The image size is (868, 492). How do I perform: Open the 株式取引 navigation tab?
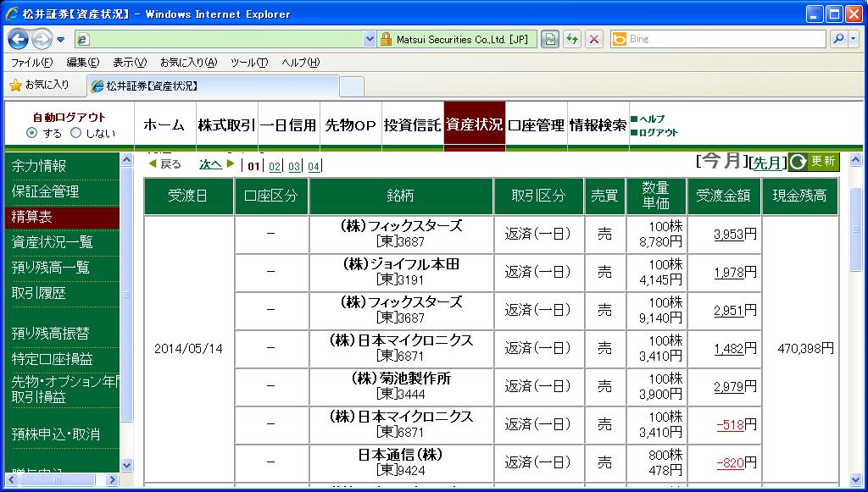point(227,125)
